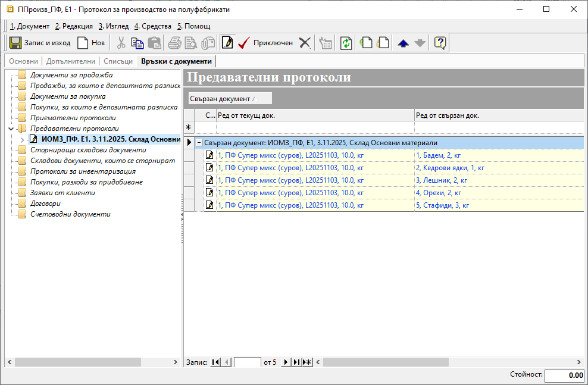Click the blue up arrow icon
Viewport: 588px width, 385px height.
tap(403, 43)
